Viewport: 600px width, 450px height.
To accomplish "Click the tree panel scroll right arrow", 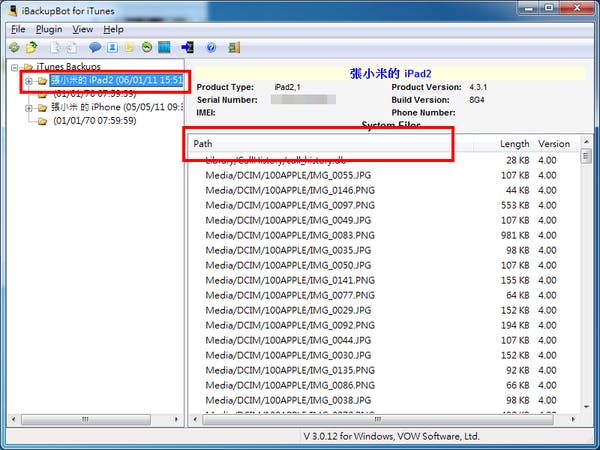I will point(176,419).
